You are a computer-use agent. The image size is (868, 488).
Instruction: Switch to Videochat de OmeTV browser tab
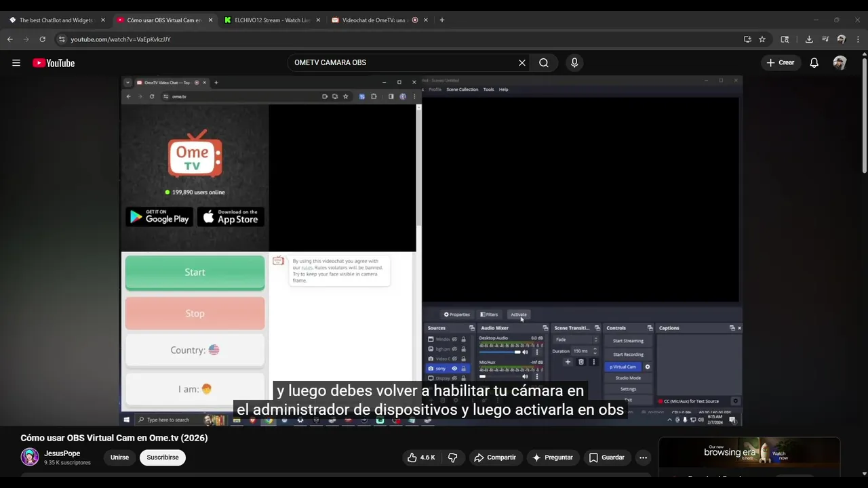[x=378, y=20]
